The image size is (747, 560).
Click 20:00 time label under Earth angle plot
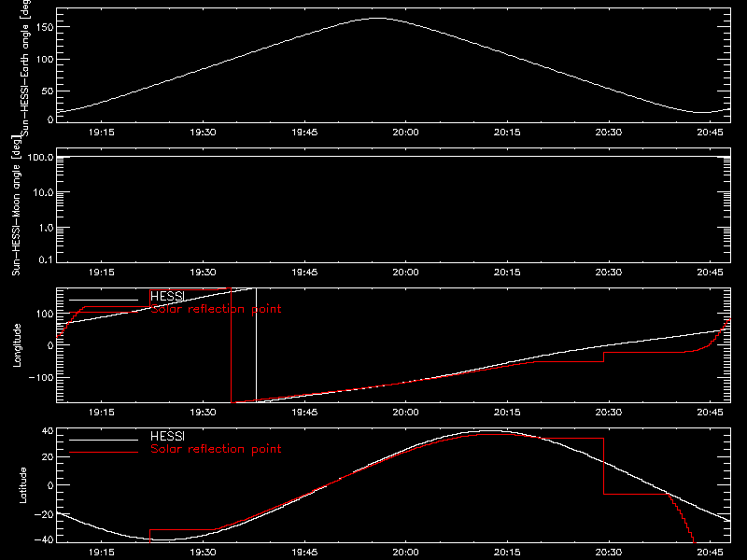(x=405, y=133)
